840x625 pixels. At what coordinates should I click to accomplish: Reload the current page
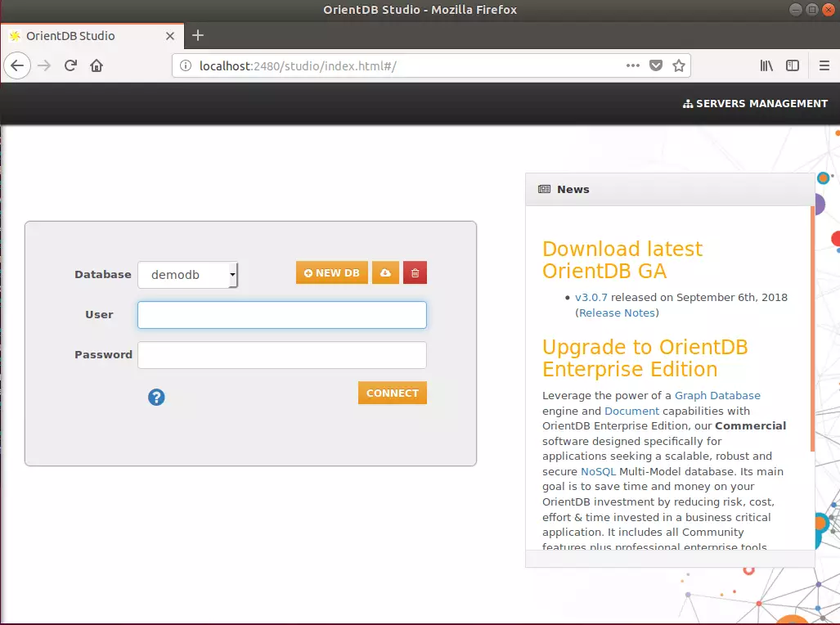pos(70,66)
